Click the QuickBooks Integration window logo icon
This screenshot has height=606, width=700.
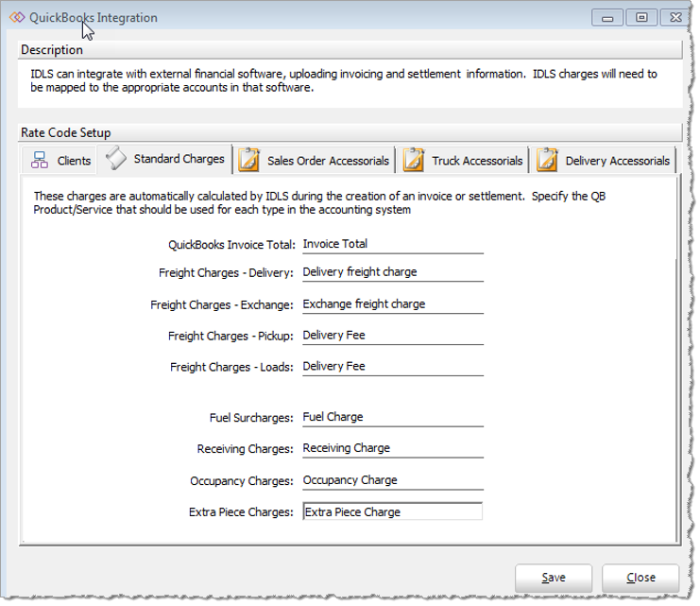(17, 17)
